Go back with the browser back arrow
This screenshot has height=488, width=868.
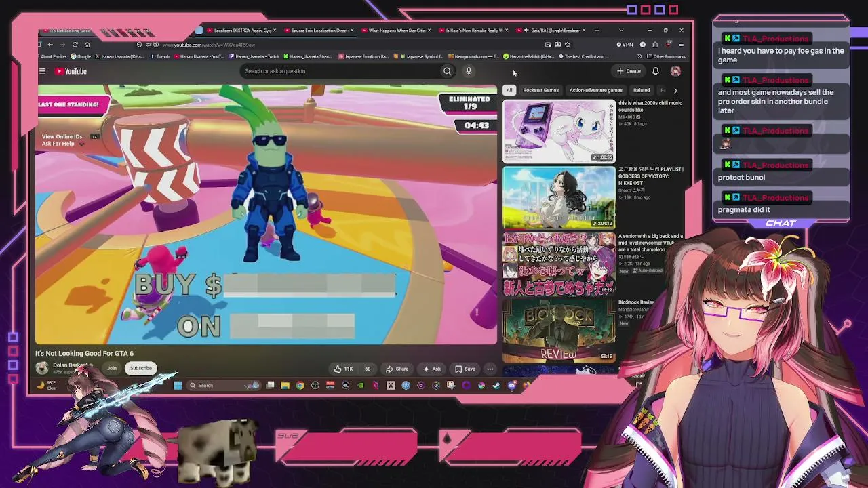coord(50,45)
